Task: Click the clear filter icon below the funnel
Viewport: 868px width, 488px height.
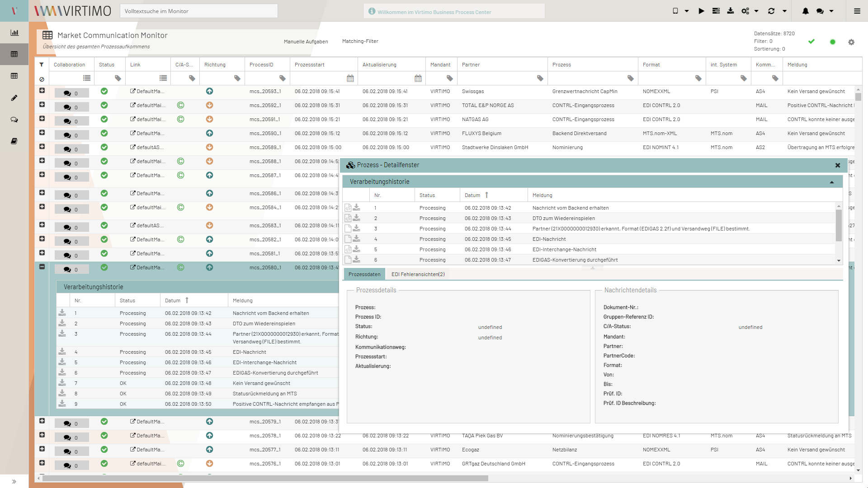Action: (x=42, y=79)
